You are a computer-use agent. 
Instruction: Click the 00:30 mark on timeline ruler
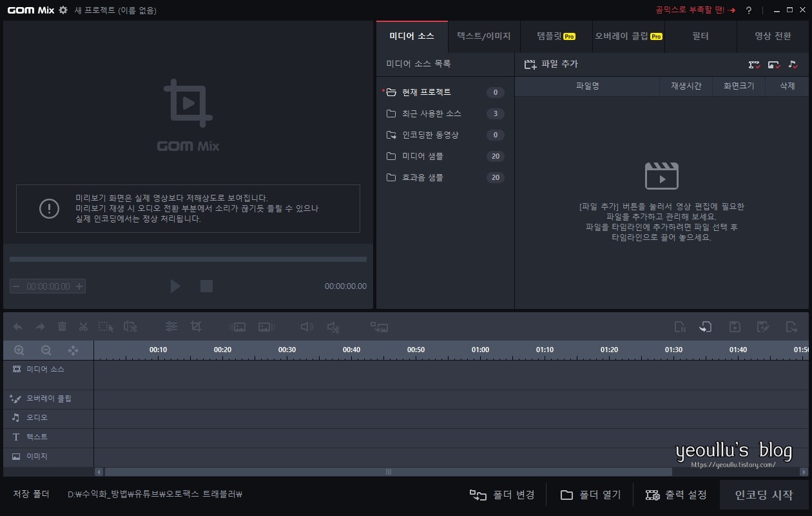coord(287,350)
